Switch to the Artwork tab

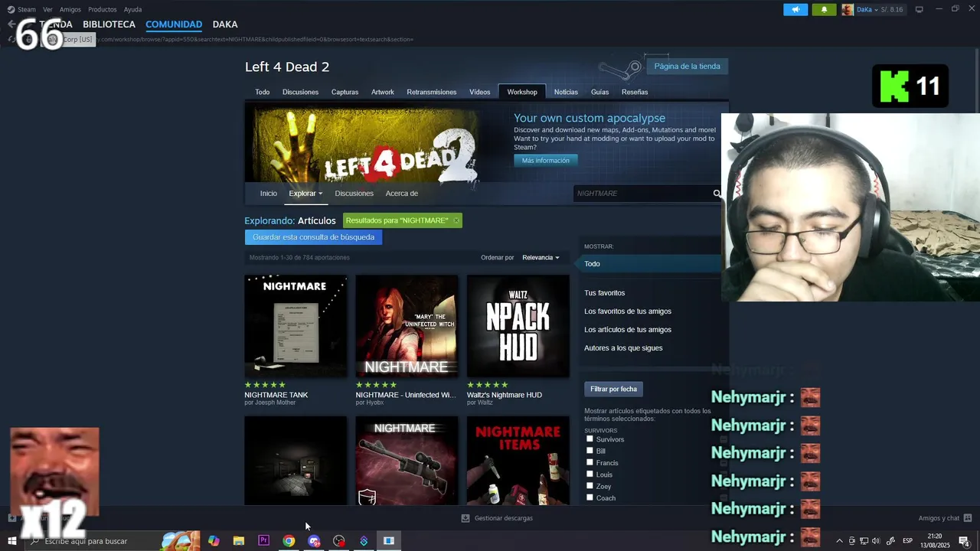pyautogui.click(x=383, y=92)
